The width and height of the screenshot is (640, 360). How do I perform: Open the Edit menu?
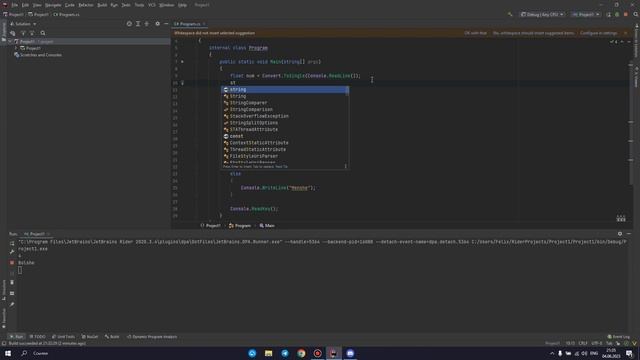pyautogui.click(x=25, y=5)
